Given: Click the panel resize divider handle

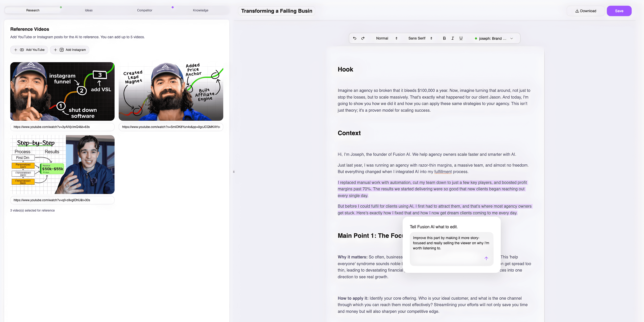Looking at the screenshot, I should pyautogui.click(x=234, y=172).
